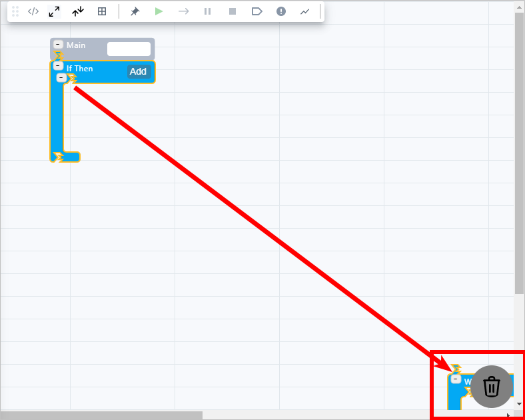Collapse the inner branch of If Then

(x=62, y=77)
